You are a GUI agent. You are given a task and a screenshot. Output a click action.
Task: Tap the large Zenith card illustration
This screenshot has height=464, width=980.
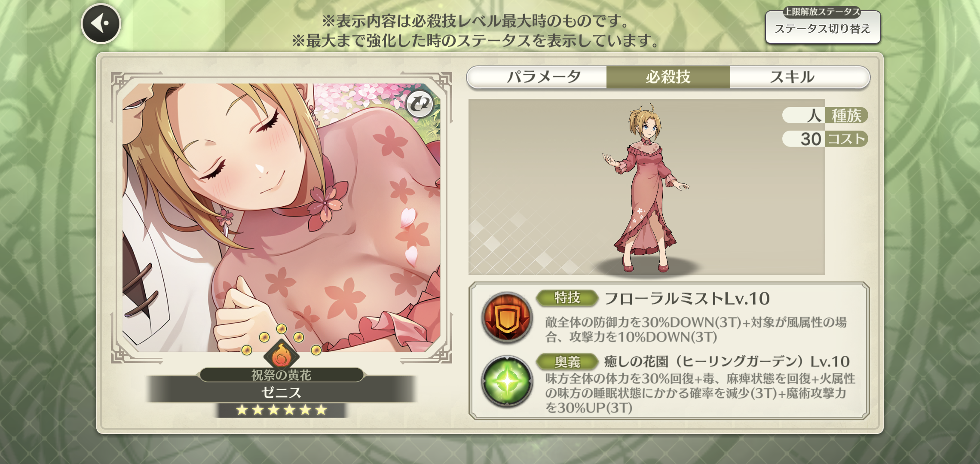point(282,218)
